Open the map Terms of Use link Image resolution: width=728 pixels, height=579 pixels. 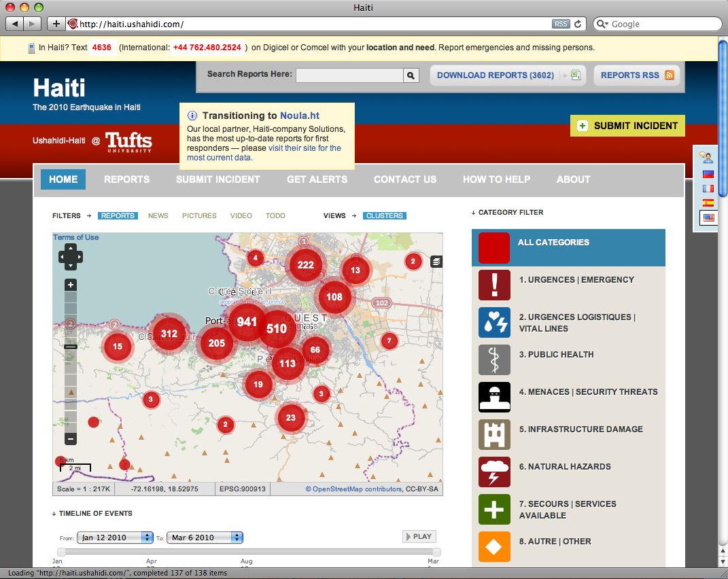pos(75,237)
